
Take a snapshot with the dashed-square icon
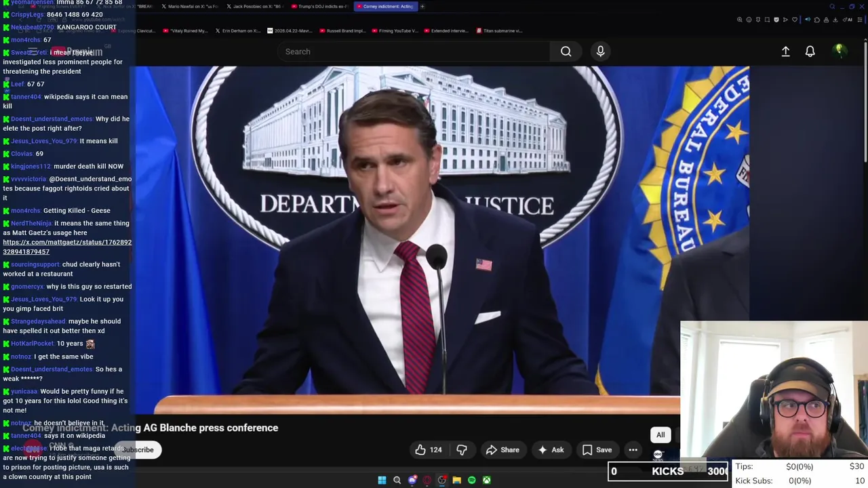[767, 20]
